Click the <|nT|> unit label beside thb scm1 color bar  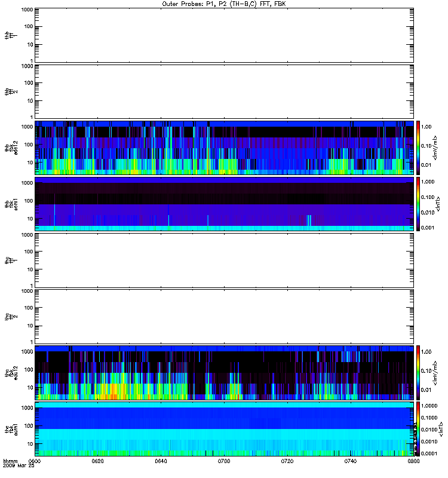pyautogui.click(x=438, y=204)
